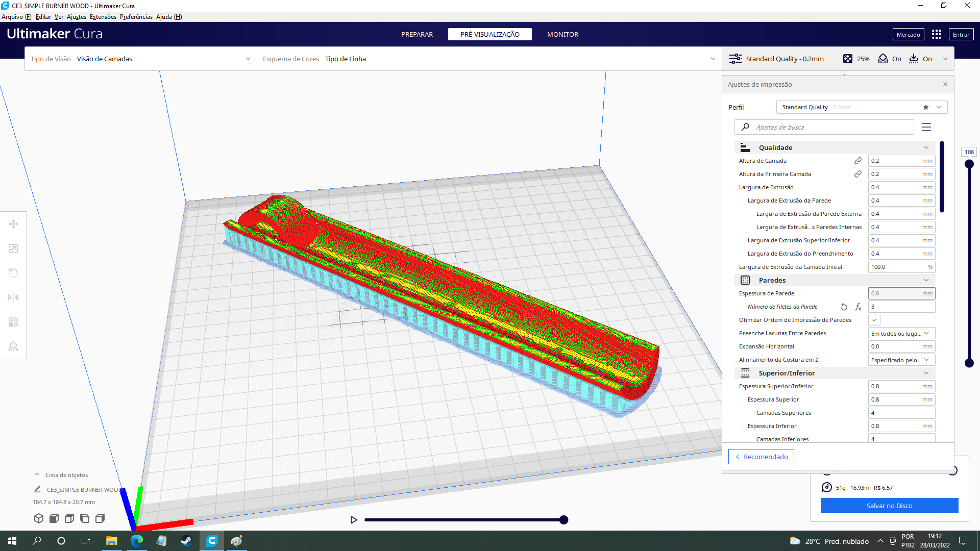Open the apps grid icon in header
This screenshot has width=980, height=551.
(936, 34)
